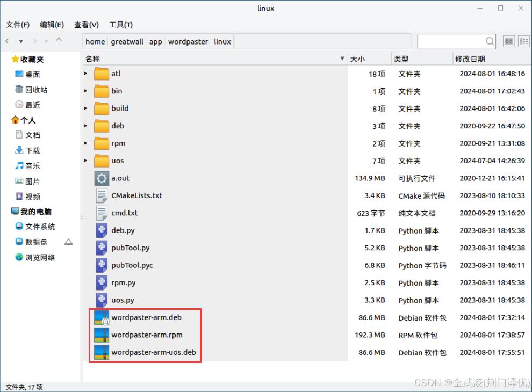Screen dimensions: 532x392
Task: Navigate to wordpaster breadcrumb
Action: [x=188, y=42]
